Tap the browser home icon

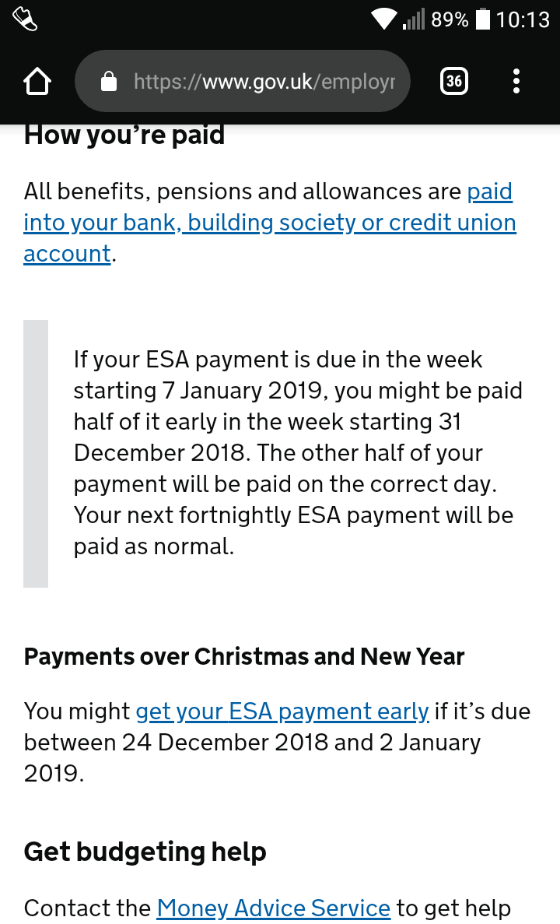click(37, 81)
